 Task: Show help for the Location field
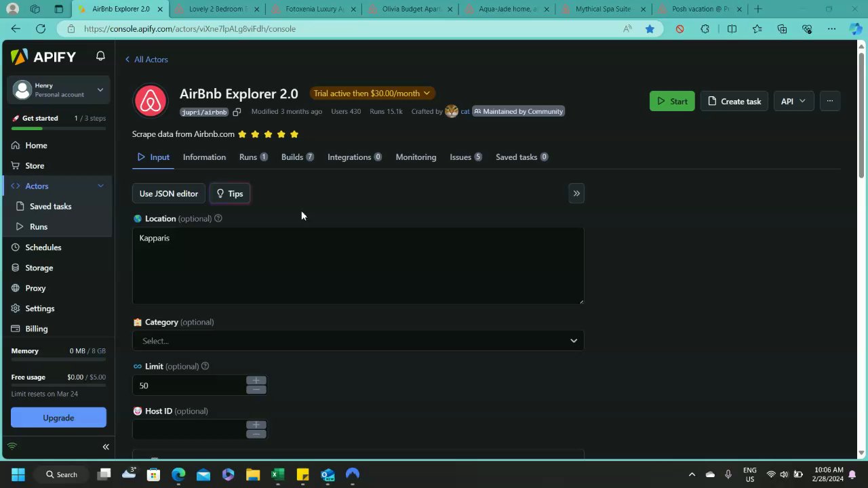[x=218, y=218]
